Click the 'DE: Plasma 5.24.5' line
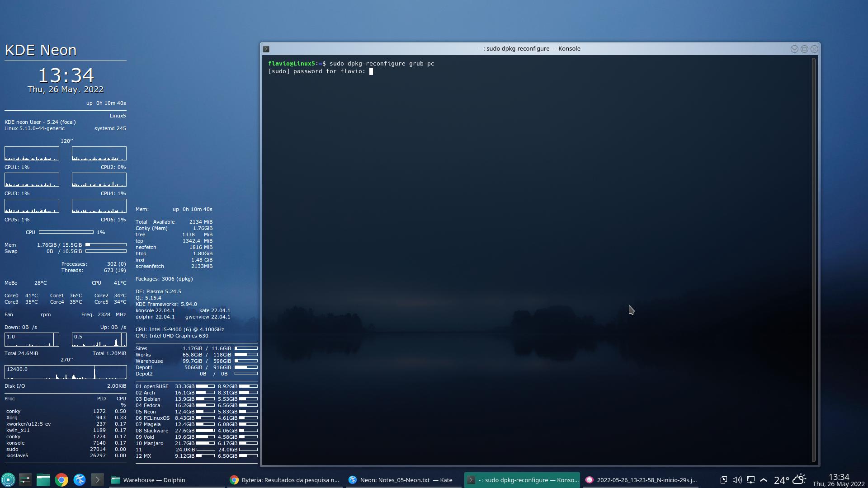The width and height of the screenshot is (868, 488). [158, 291]
